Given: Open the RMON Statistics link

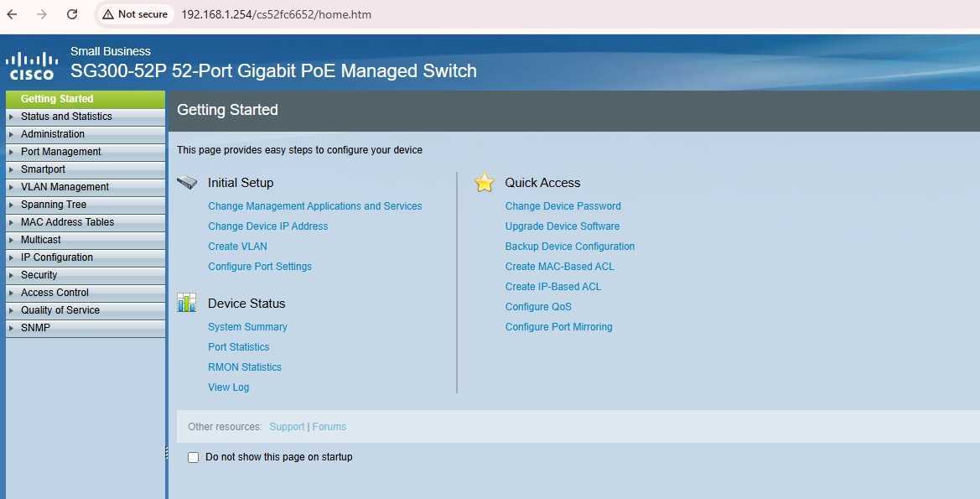Looking at the screenshot, I should point(245,366).
